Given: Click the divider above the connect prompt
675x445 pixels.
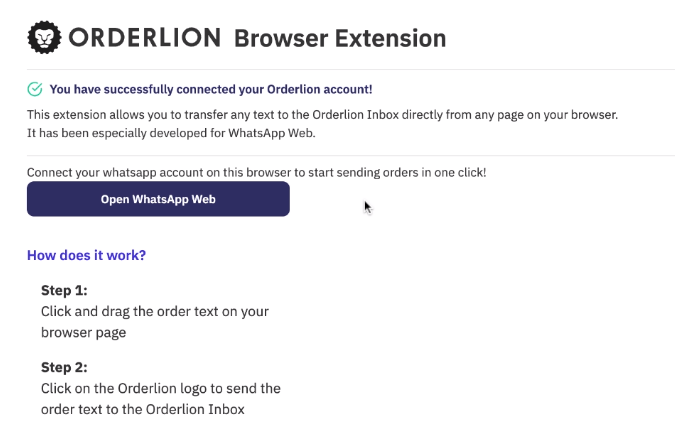Looking at the screenshot, I should (x=350, y=155).
